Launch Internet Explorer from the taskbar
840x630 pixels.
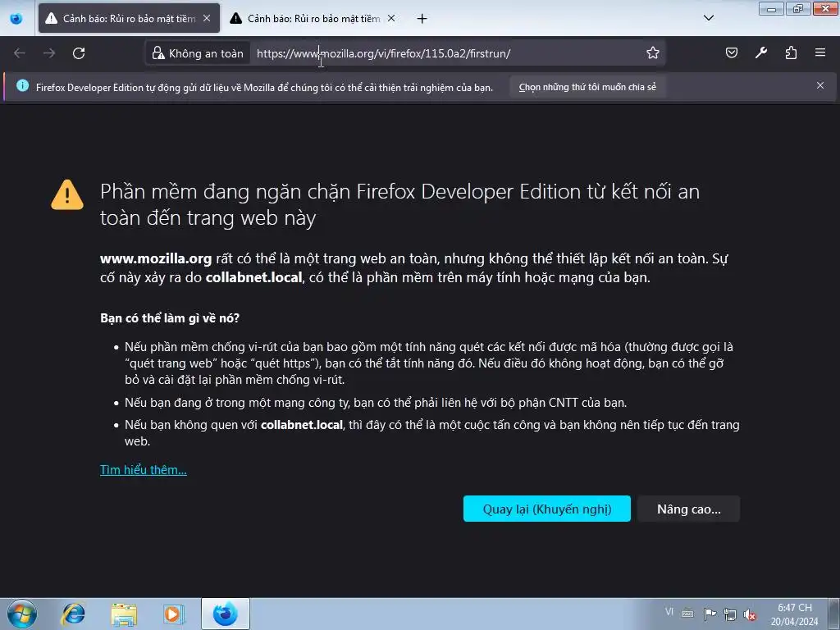coord(73,614)
